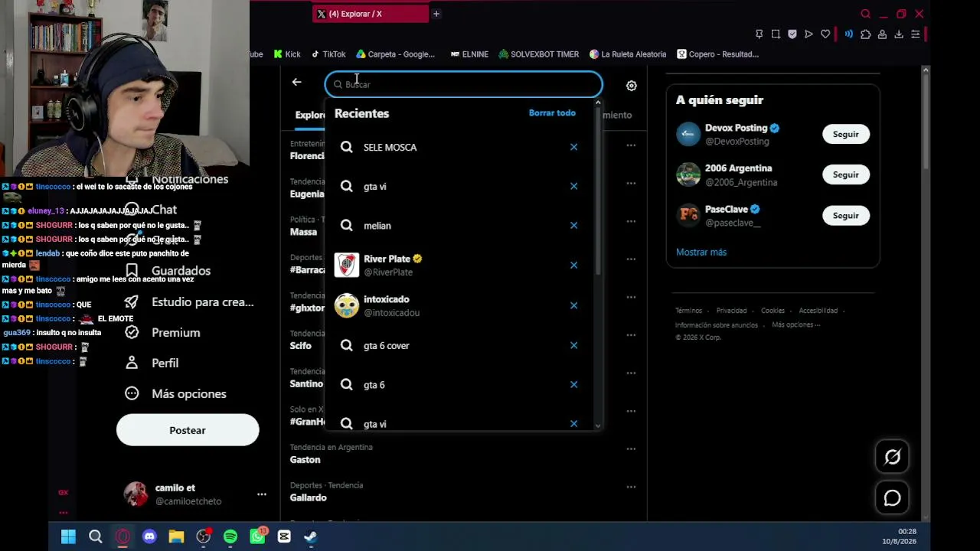Screen dimensions: 980x551
Task: Open account menu dots next to camilo et
Action: (x=261, y=494)
